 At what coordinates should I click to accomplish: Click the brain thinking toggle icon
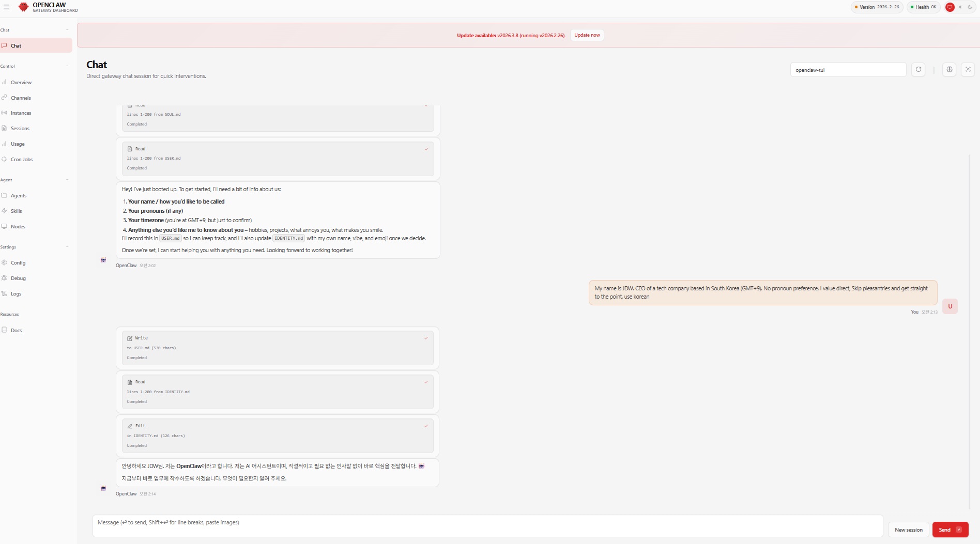pyautogui.click(x=950, y=70)
